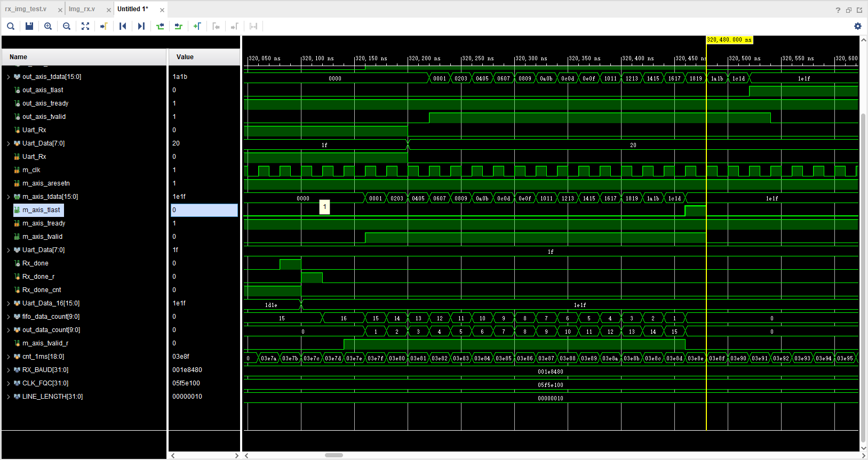Open the help question mark
The height and width of the screenshot is (460, 868).
(x=838, y=10)
